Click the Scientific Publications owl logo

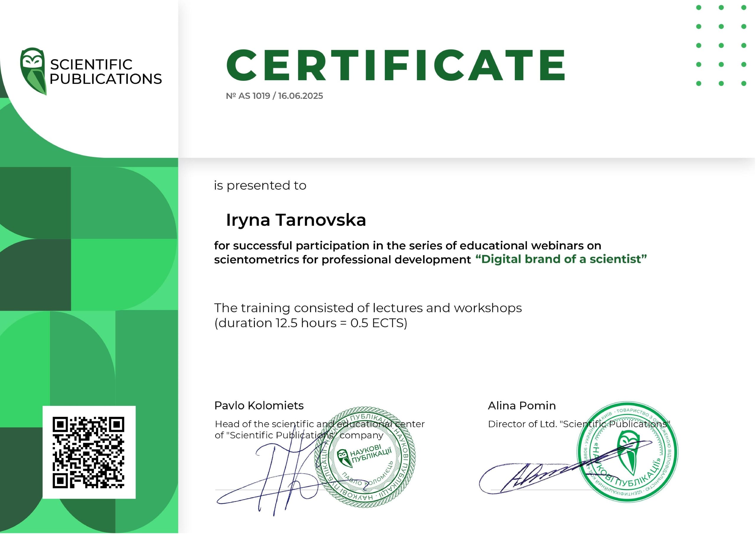(33, 71)
